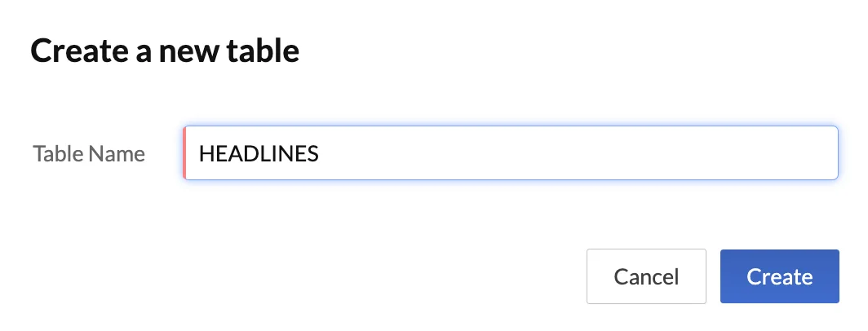
Task: Click the word 'table' in the dialog title
Action: (265, 51)
